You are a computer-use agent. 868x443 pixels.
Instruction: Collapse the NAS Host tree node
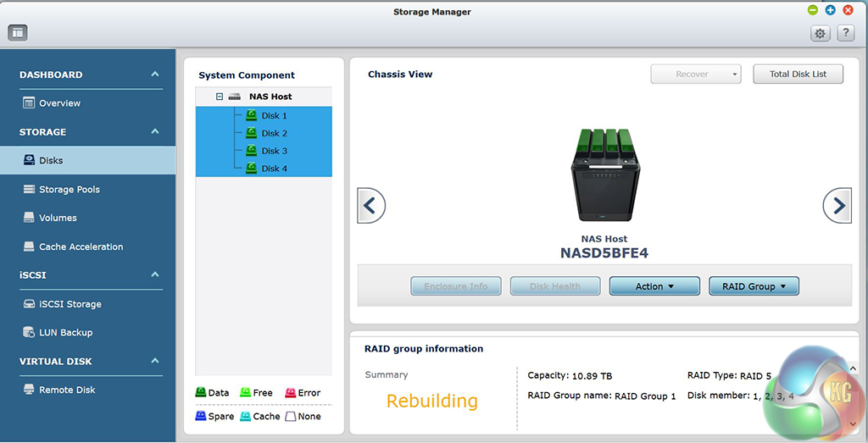220,97
